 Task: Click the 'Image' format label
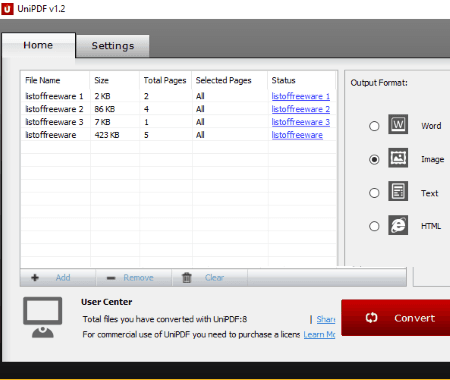433,160
